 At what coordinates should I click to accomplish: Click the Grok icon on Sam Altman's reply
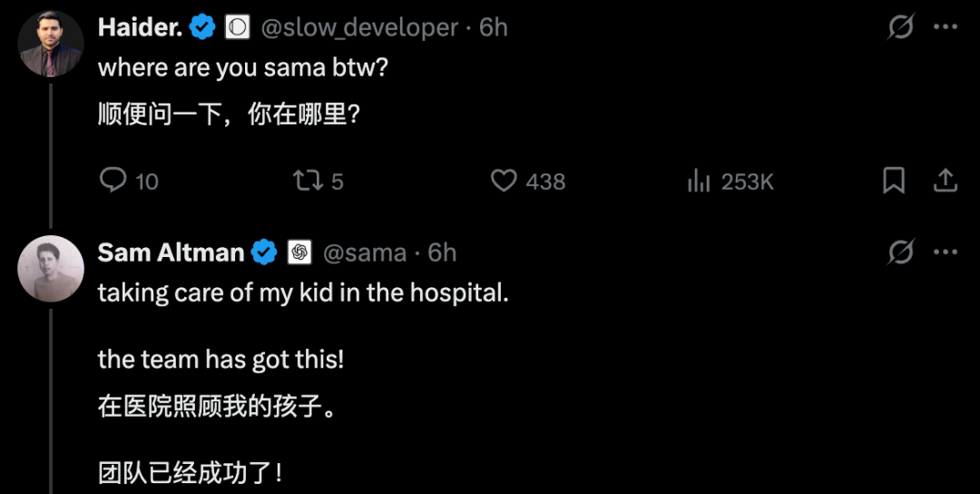coord(900,252)
